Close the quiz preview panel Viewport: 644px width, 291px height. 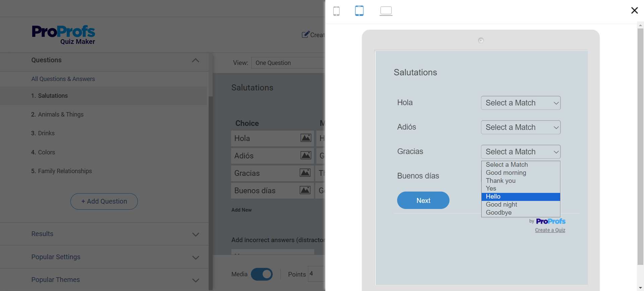(634, 10)
